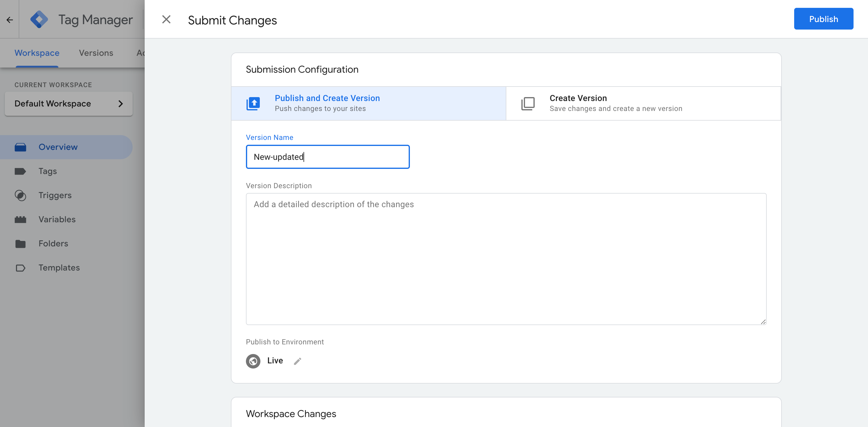Open Tags in the sidebar
The width and height of the screenshot is (868, 427).
(66, 171)
